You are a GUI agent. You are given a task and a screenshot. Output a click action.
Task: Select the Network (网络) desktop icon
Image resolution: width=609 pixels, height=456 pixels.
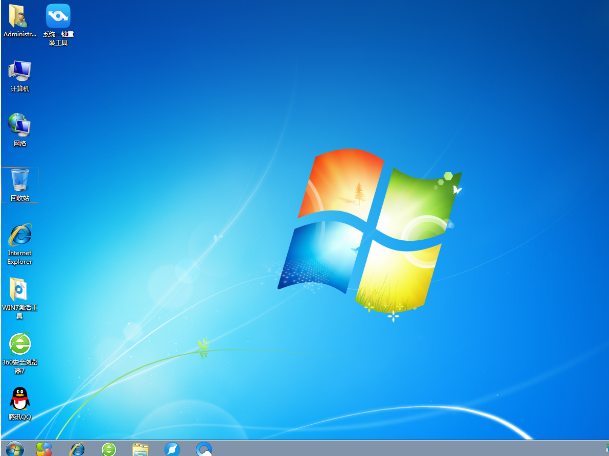[19, 130]
